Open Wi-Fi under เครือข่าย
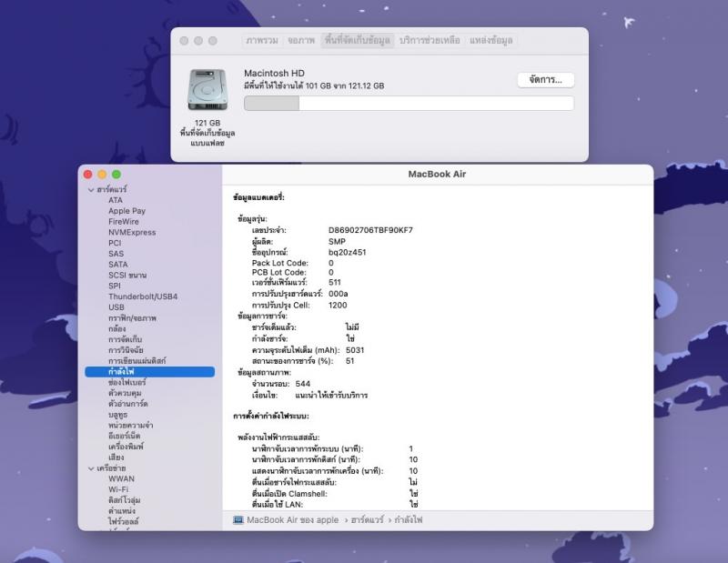 pyautogui.click(x=118, y=489)
